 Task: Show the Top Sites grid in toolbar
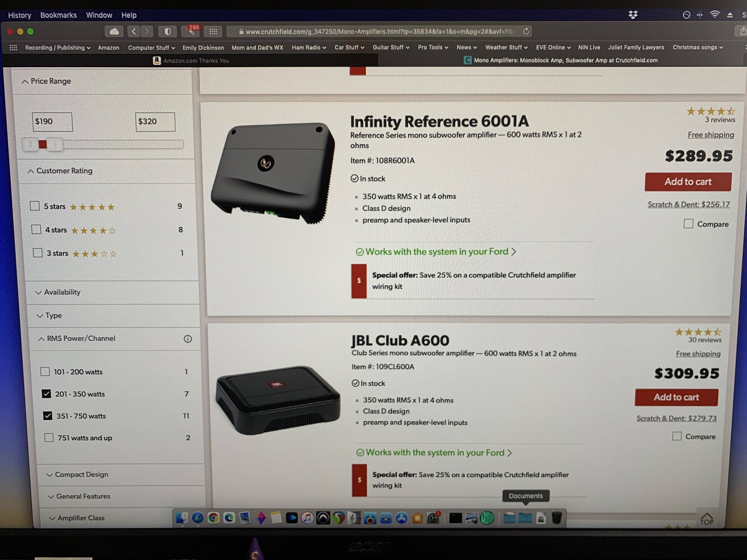tap(213, 31)
